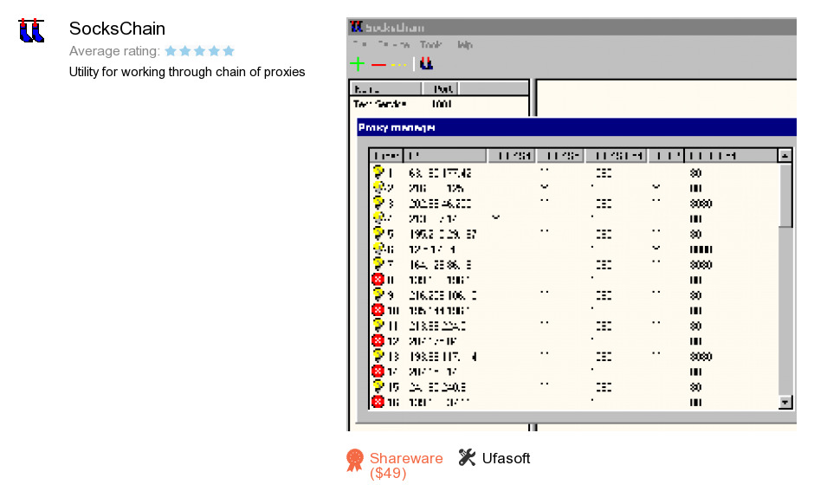Open the Tools menu in SocksChain
This screenshot has width=814, height=504.
click(x=431, y=45)
